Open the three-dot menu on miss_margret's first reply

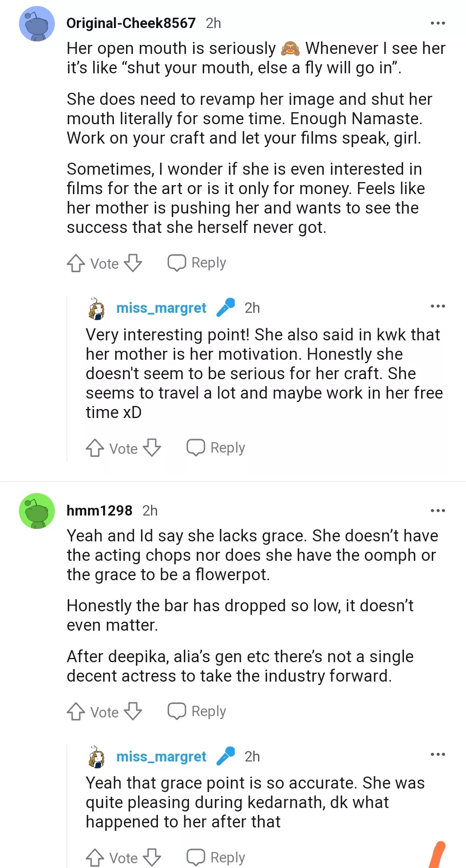(438, 306)
